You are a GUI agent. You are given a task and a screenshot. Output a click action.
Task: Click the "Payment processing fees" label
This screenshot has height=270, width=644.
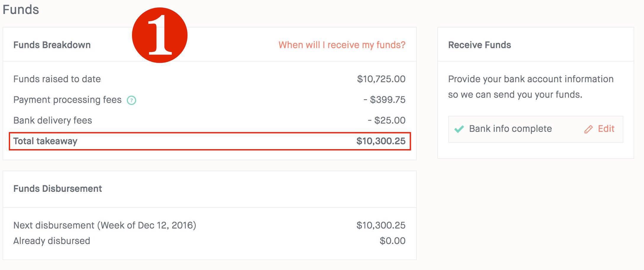[x=67, y=100]
